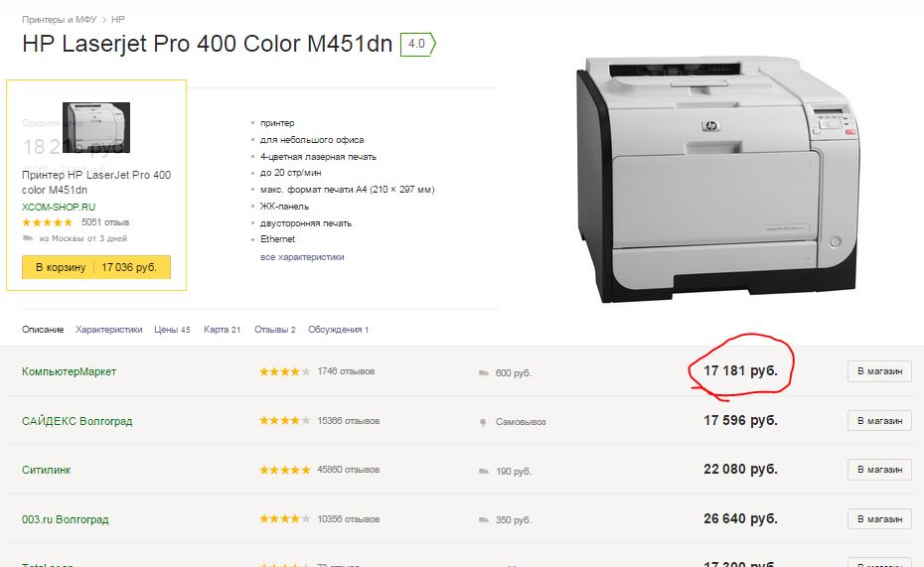Click the pickup pin icon next to Самовывоз
Image resolution: width=924 pixels, height=567 pixels.
pos(483,422)
